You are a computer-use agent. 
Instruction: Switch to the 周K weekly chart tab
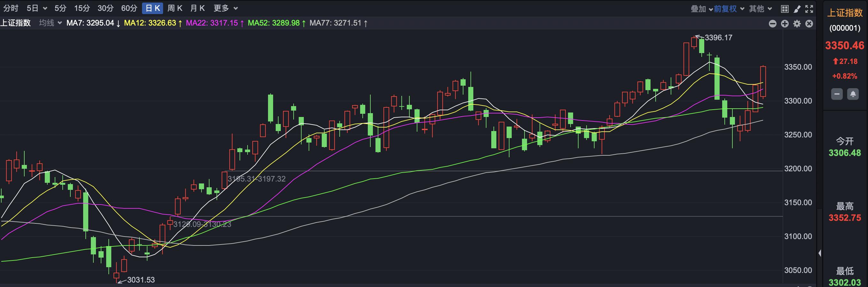click(175, 8)
